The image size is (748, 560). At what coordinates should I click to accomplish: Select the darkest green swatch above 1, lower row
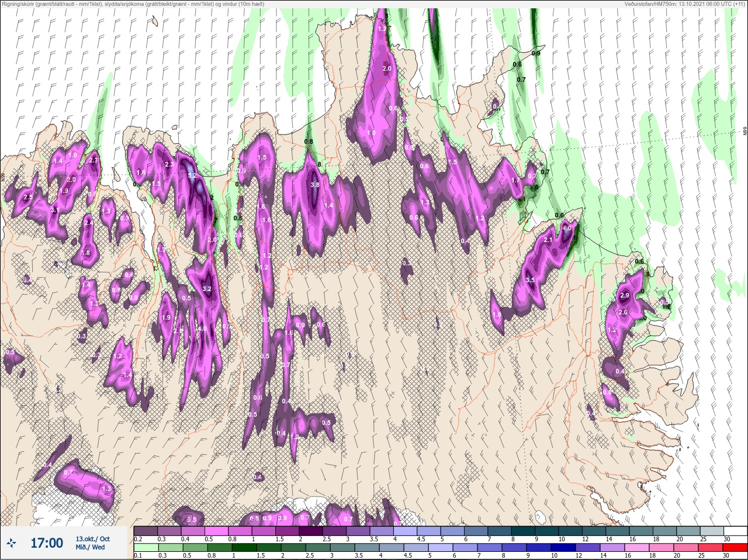pos(243,548)
